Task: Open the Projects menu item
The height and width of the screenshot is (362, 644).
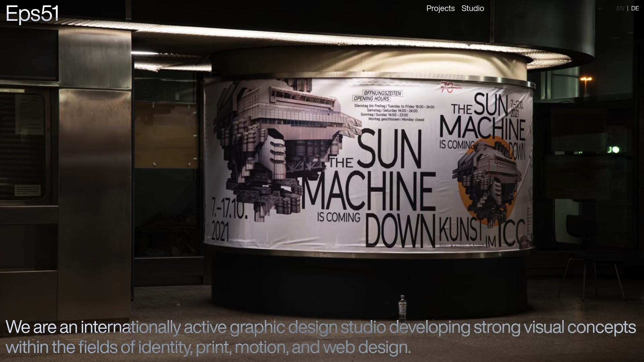Action: [x=440, y=8]
